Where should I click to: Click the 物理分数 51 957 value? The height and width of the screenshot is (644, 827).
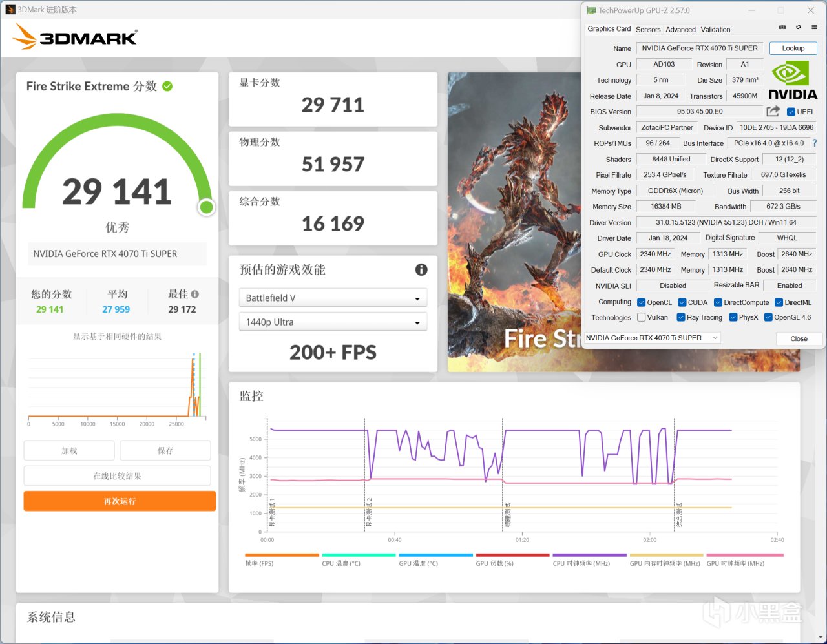pyautogui.click(x=333, y=164)
